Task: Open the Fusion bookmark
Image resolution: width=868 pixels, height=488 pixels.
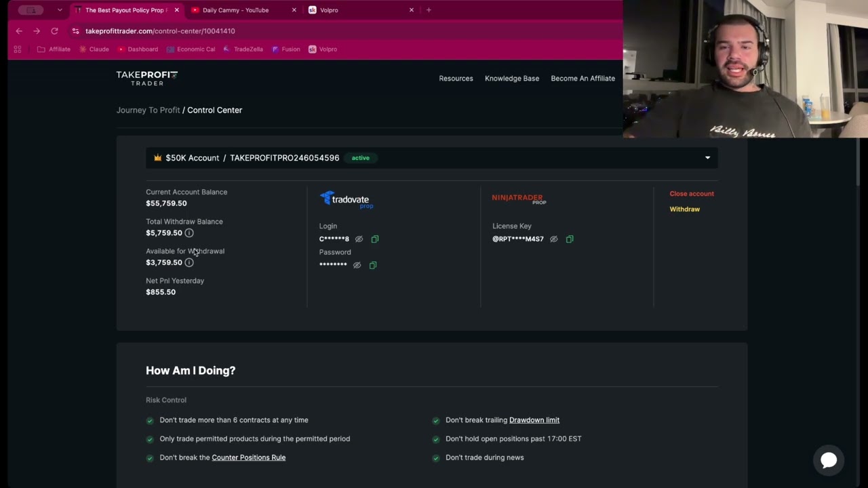Action: [285, 49]
